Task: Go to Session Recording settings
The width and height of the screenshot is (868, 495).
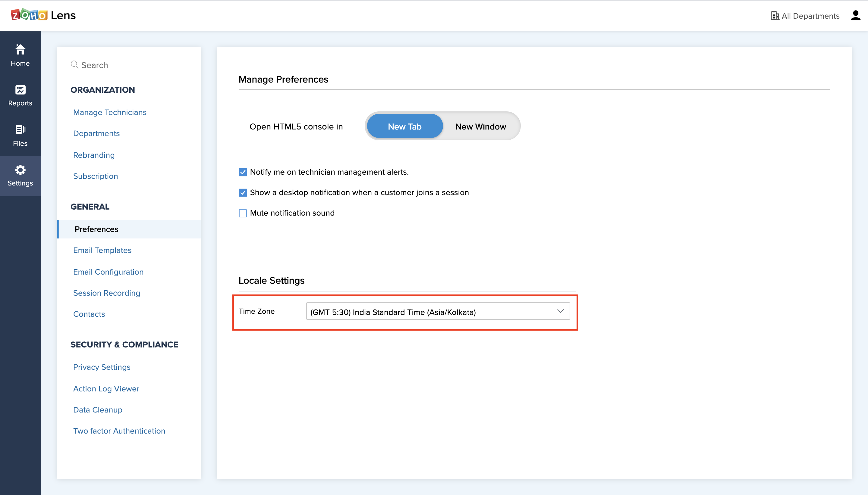Action: coord(106,293)
